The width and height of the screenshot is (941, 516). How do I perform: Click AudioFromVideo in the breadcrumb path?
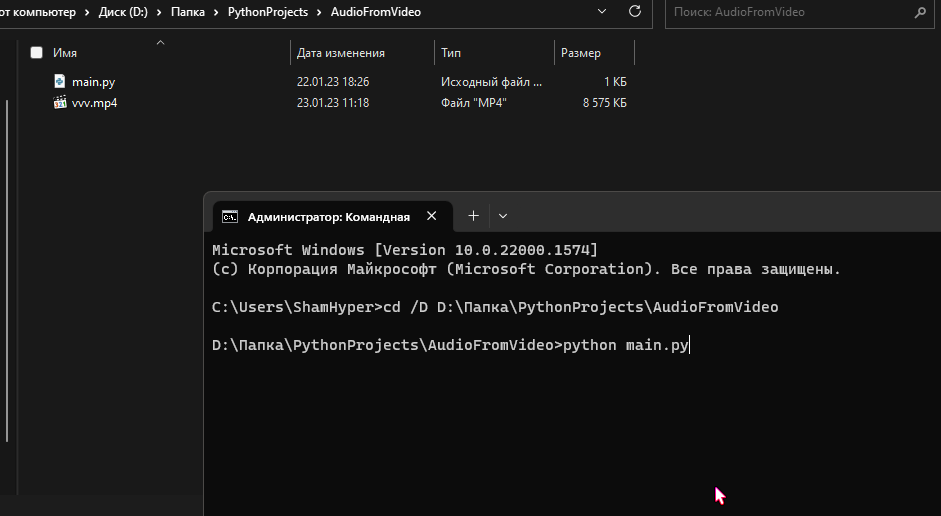click(376, 12)
